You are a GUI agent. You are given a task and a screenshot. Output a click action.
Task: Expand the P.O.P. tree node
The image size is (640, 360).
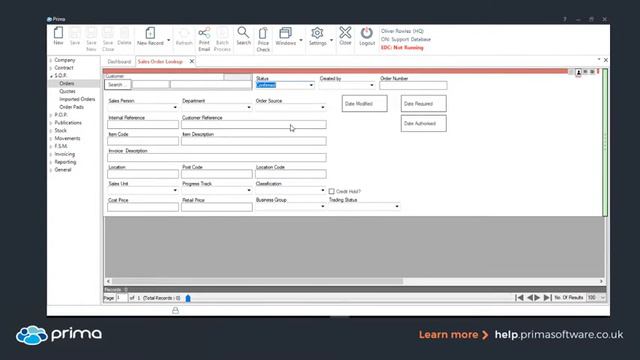click(51, 115)
